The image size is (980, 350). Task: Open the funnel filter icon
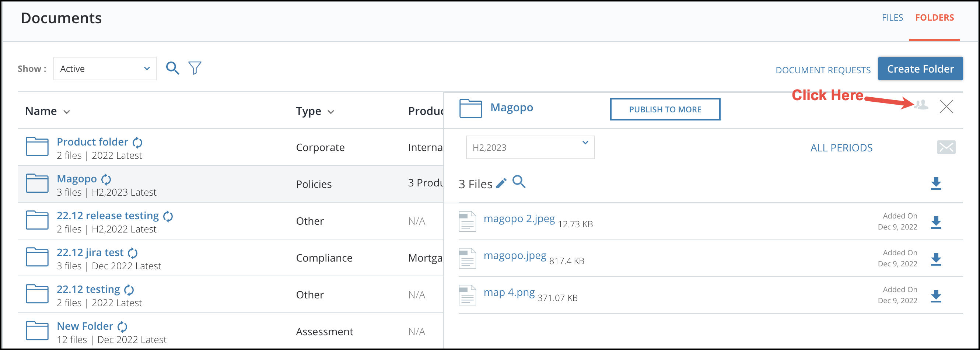(195, 68)
